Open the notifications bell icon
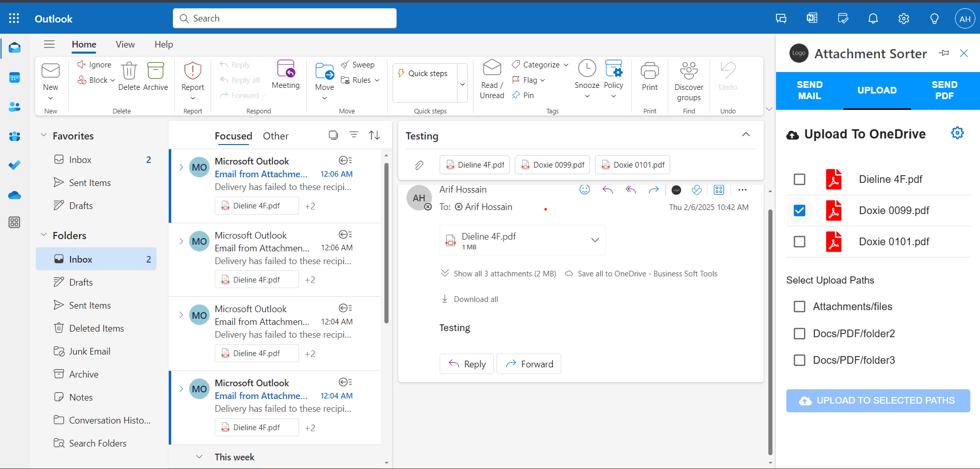This screenshot has width=980, height=469. click(x=873, y=18)
